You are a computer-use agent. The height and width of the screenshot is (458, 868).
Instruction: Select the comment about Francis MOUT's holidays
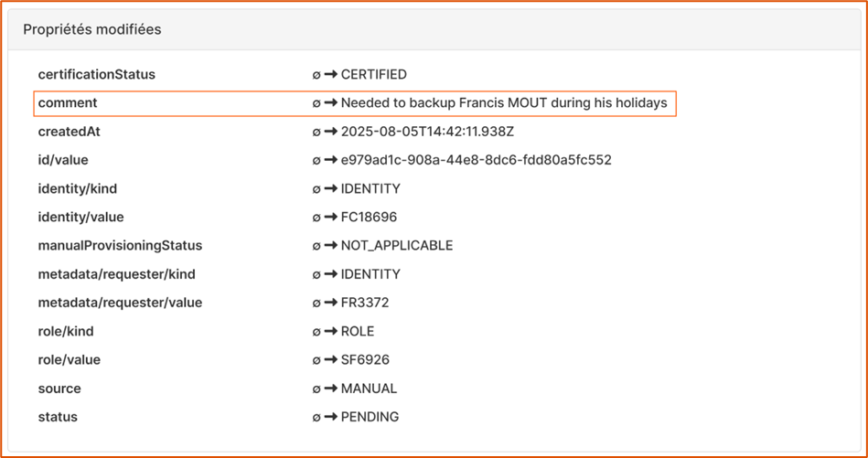504,103
